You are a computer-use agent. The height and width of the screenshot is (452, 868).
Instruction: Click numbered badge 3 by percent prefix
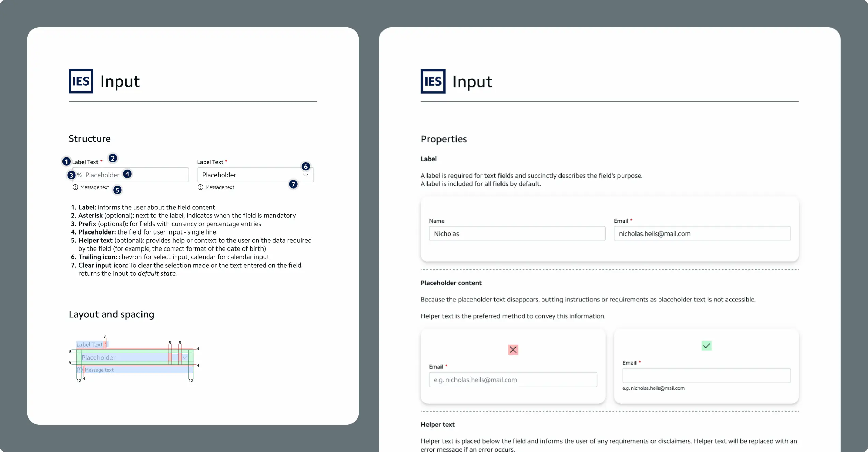(71, 175)
